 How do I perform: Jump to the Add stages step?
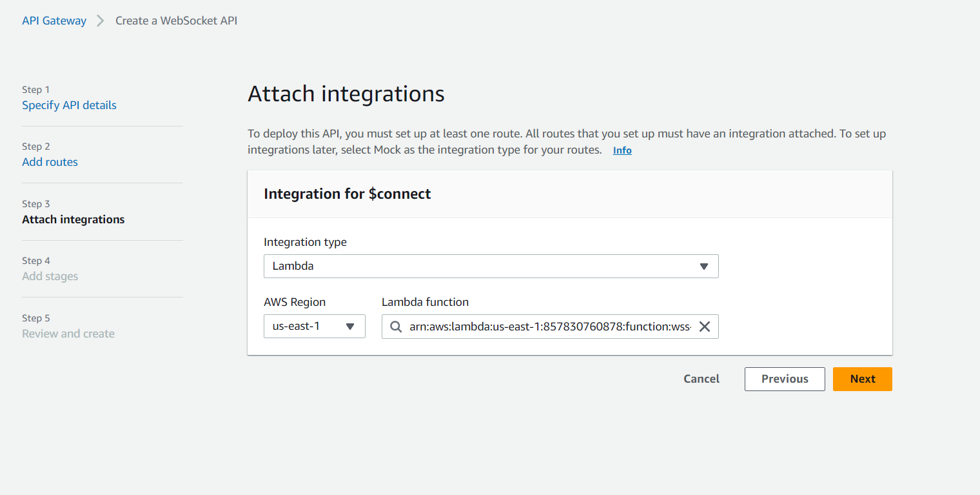coord(50,276)
